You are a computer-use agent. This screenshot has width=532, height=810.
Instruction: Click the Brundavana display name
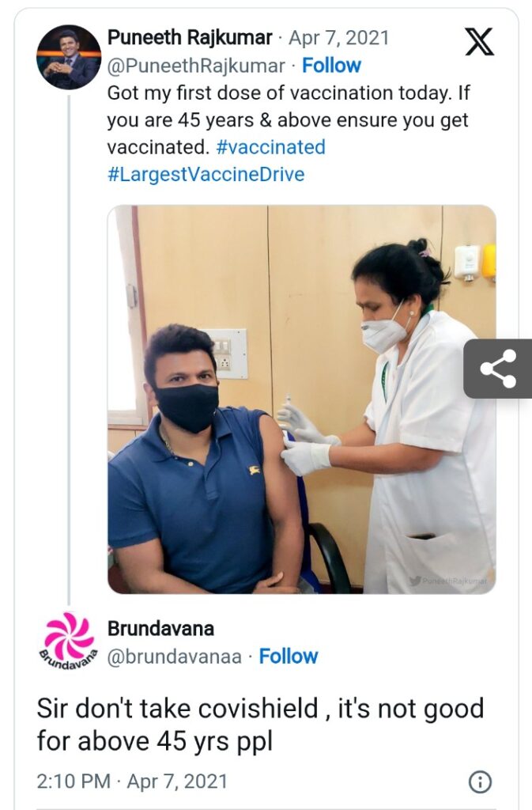coord(160,629)
